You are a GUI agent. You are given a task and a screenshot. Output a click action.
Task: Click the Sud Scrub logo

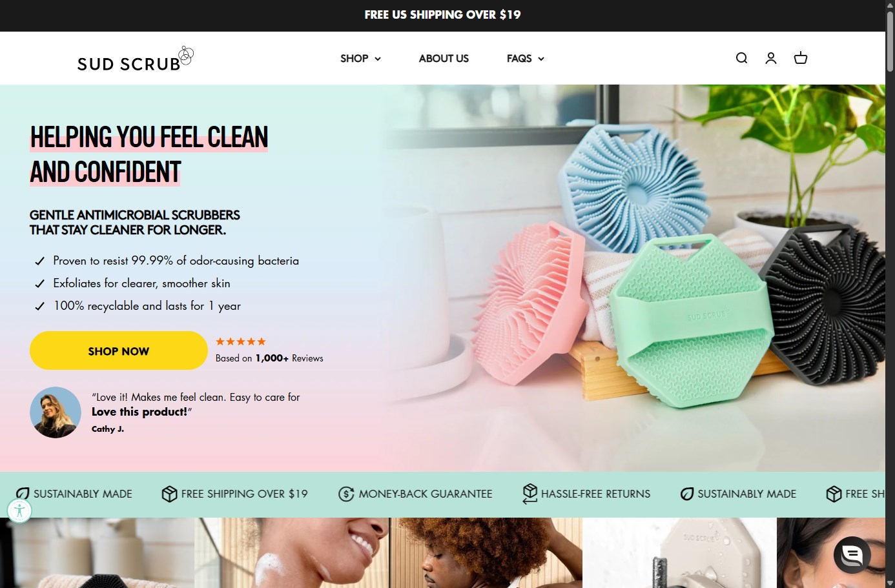click(136, 59)
